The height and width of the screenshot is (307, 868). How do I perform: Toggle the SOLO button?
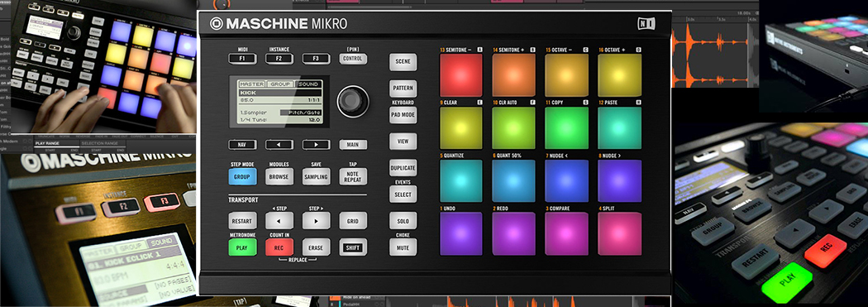[x=403, y=221]
